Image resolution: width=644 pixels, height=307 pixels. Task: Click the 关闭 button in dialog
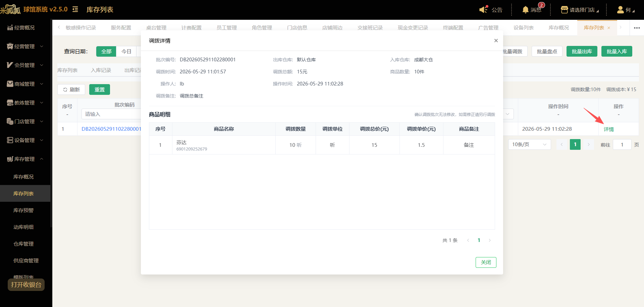pyautogui.click(x=486, y=262)
